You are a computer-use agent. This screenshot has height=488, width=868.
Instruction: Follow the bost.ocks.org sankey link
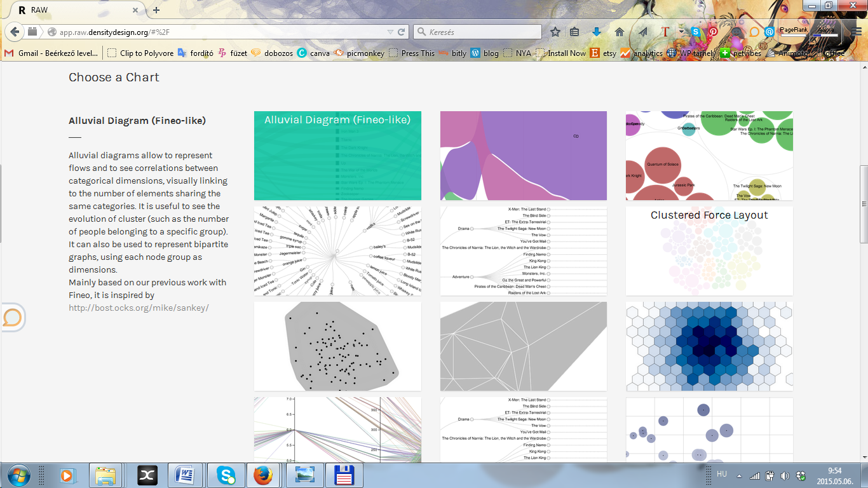(x=139, y=308)
